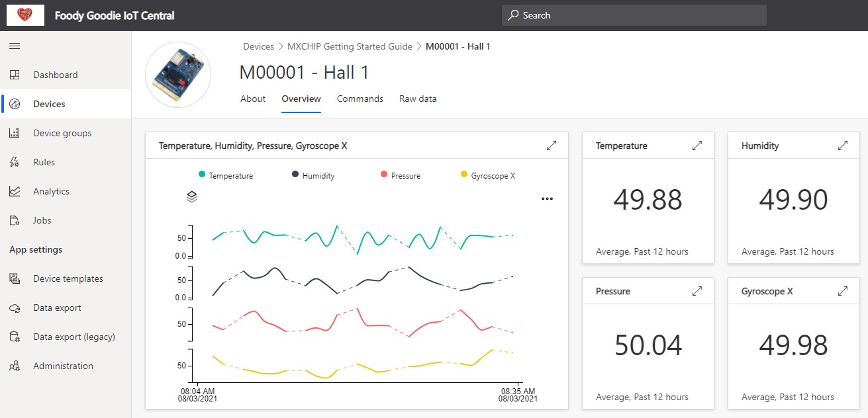Toggle Humidity series in chart legend
This screenshot has height=418, width=868.
click(x=313, y=175)
